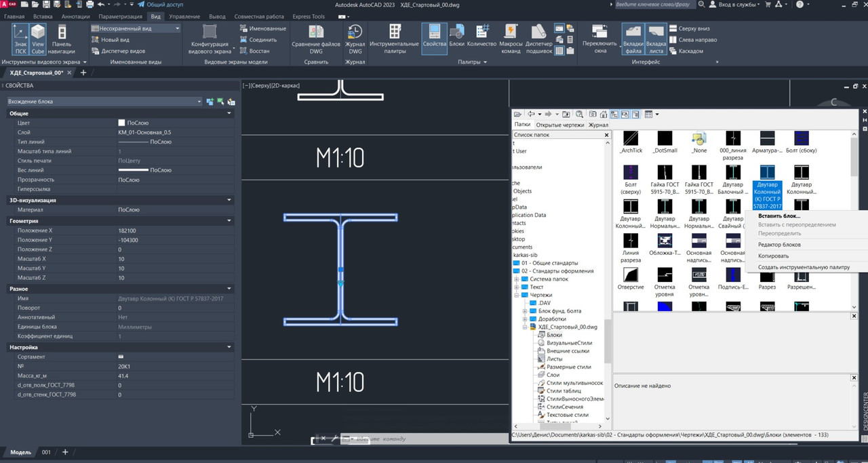Open the Вхождение блока object type dropdown
The height and width of the screenshot is (463, 868).
click(x=105, y=102)
